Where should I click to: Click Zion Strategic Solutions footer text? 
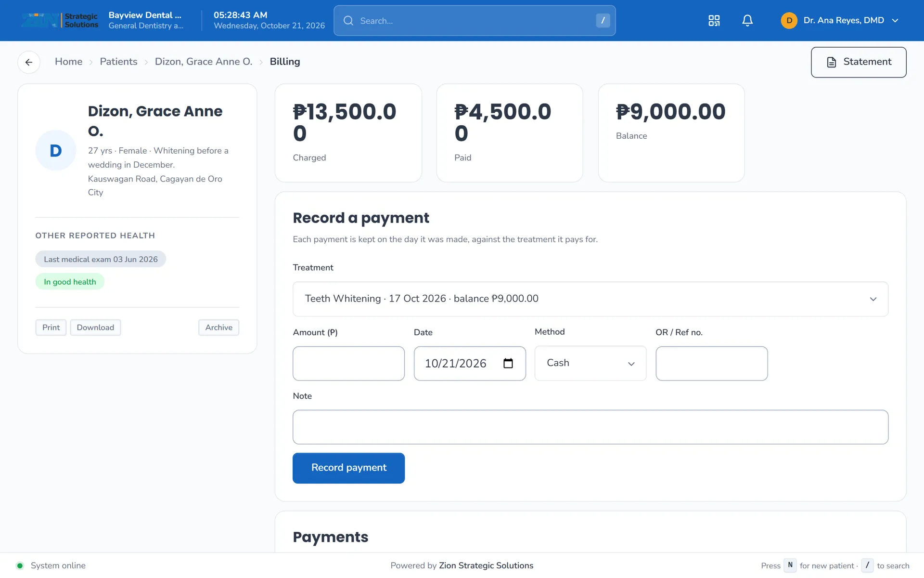486,565
